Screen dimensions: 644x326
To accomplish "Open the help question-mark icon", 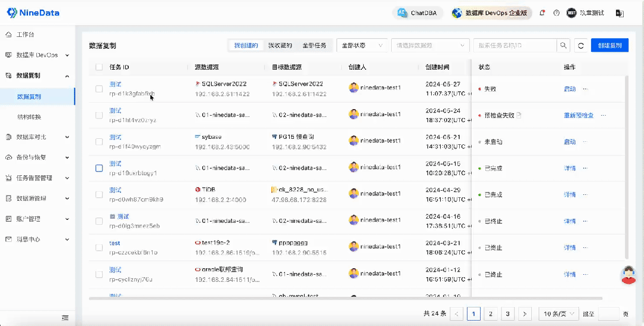I will [556, 13].
